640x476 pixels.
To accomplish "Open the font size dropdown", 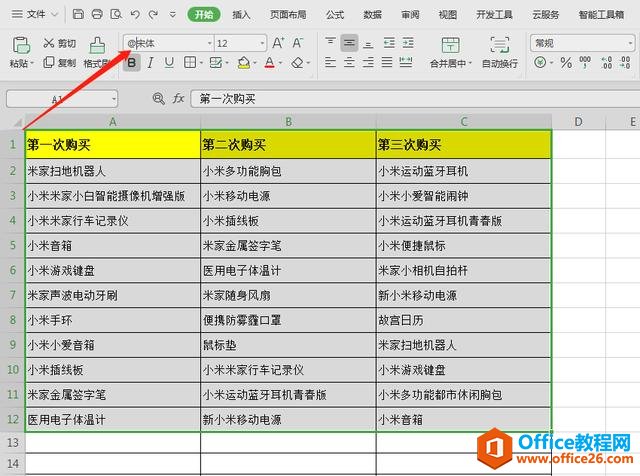I will click(262, 43).
